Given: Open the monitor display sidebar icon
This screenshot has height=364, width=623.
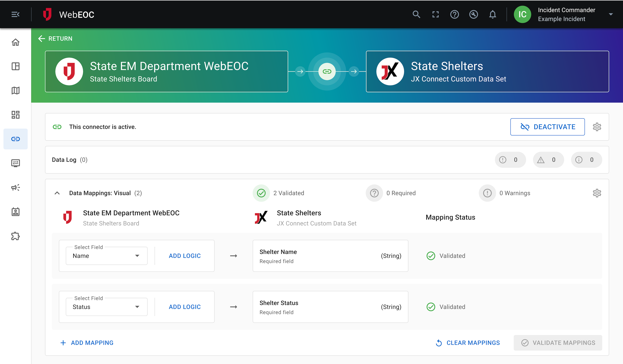Looking at the screenshot, I should [x=16, y=163].
